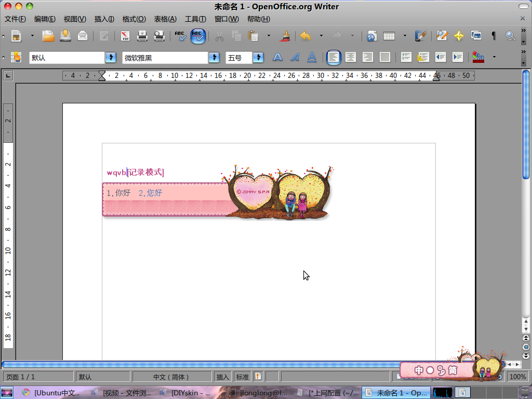
Task: Send the document as e-mail
Action: pos(83,36)
